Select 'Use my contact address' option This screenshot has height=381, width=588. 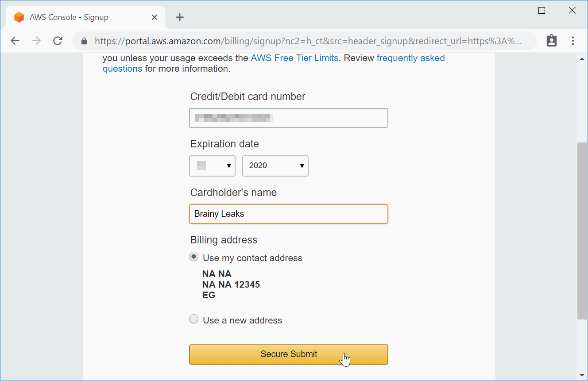pyautogui.click(x=194, y=257)
